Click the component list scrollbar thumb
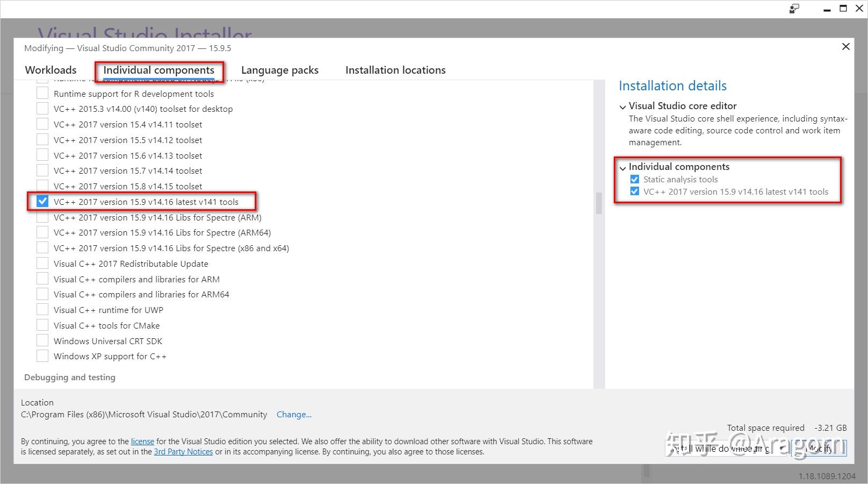868x484 pixels. [599, 203]
